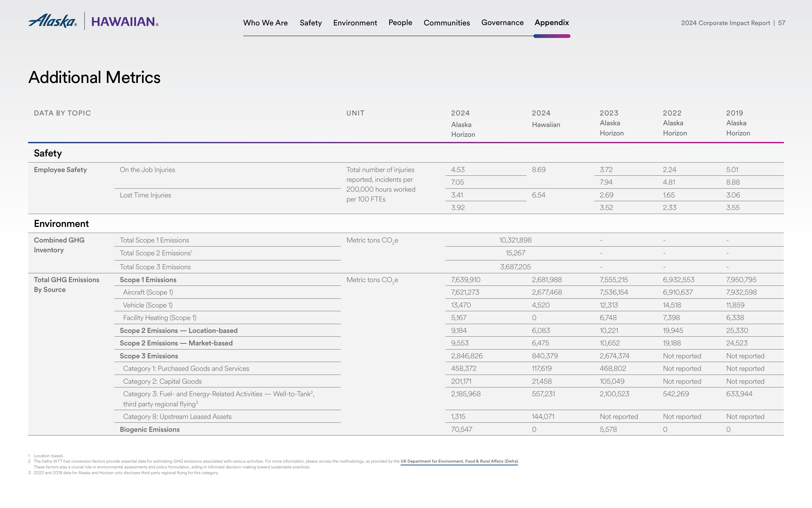Select the On the Job Injuries row label
The height and width of the screenshot is (508, 812).
point(147,170)
